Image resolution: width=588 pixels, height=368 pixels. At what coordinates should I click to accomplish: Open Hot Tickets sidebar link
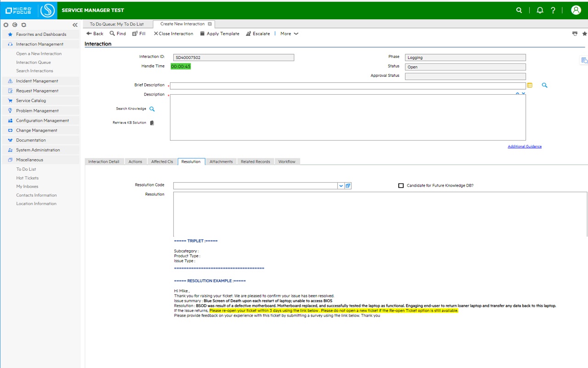(x=28, y=178)
